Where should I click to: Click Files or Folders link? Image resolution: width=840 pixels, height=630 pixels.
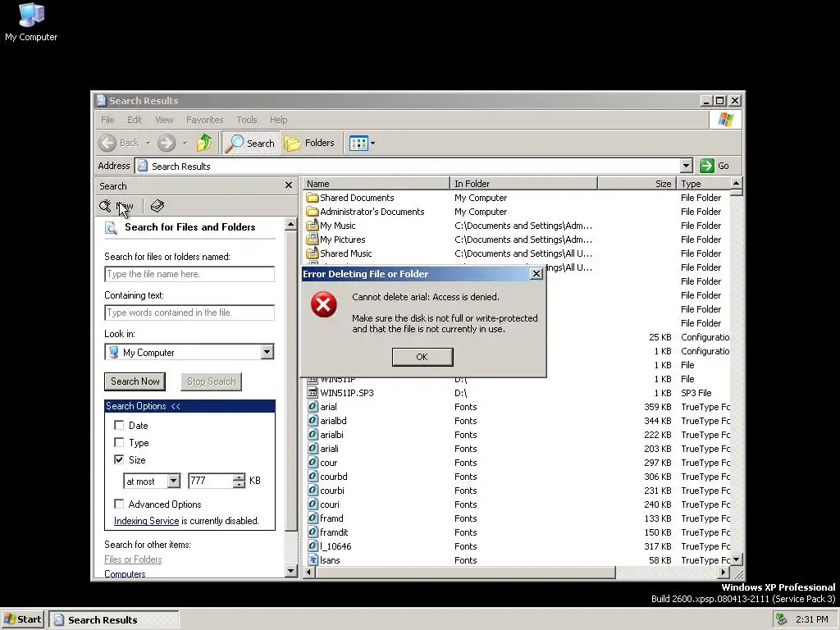[x=133, y=559]
